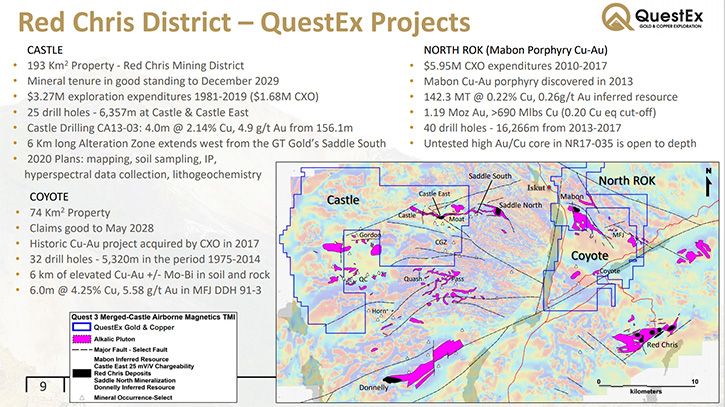Click the 'Donnelly' map label
Viewport: 725px width, 407px height.
(374, 388)
